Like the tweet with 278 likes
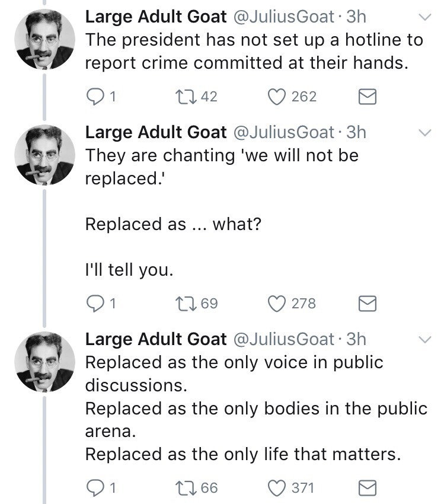 pos(277,304)
